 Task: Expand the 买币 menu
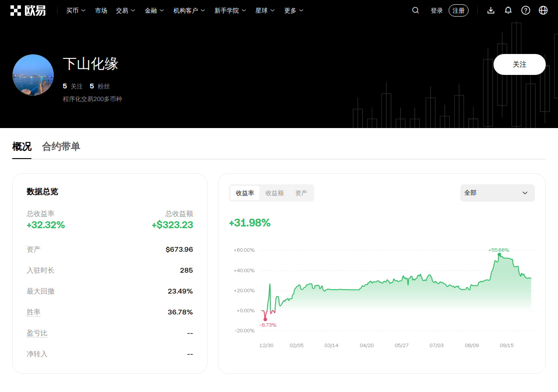tap(76, 10)
